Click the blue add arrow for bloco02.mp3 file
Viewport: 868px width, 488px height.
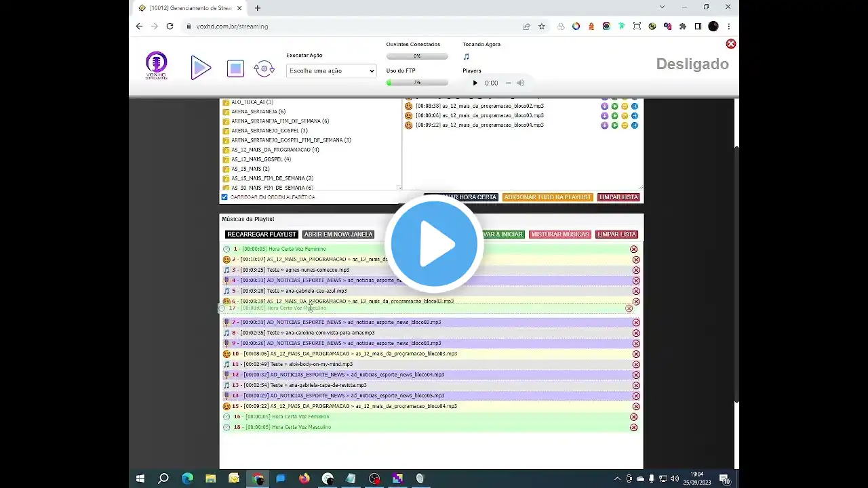coord(635,106)
